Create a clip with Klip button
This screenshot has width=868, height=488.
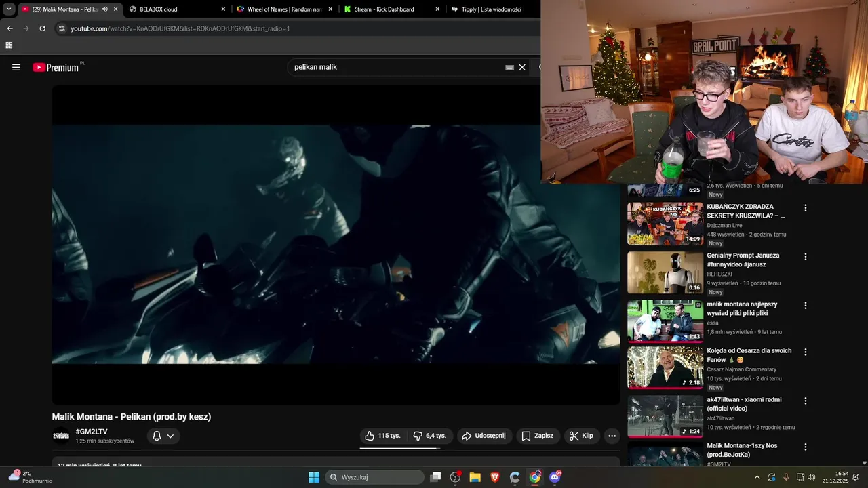[x=581, y=436]
